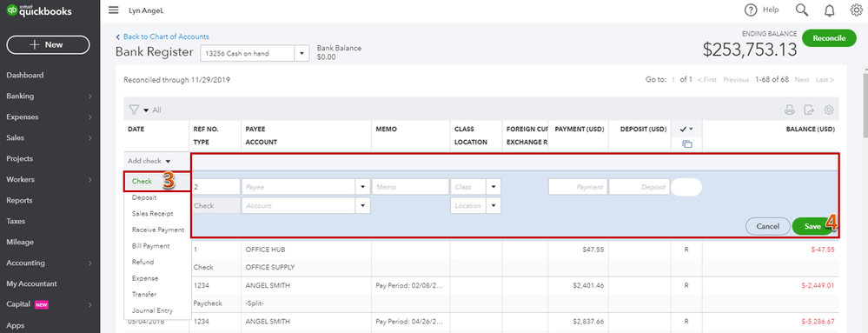Open the Payee dropdown arrow
This screenshot has height=333, width=868.
click(363, 187)
